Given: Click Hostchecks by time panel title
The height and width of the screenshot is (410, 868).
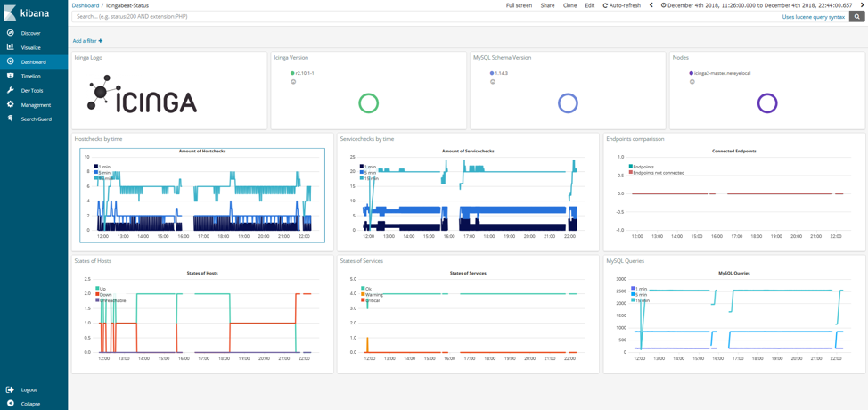Looking at the screenshot, I should tap(99, 139).
